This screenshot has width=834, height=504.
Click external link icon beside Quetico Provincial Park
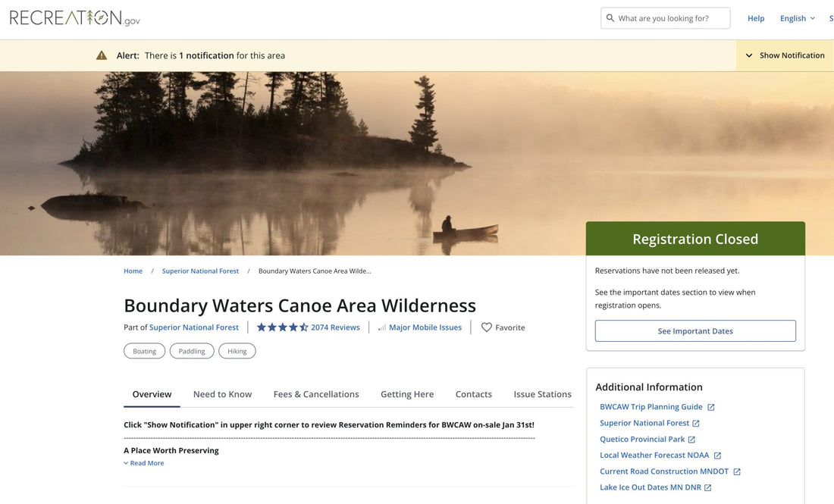coord(691,440)
